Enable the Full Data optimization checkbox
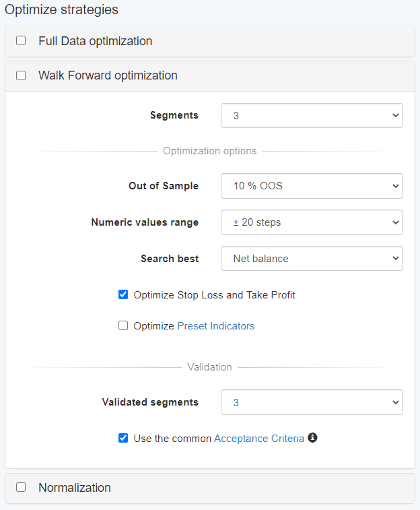This screenshot has height=510, width=420. [21, 40]
